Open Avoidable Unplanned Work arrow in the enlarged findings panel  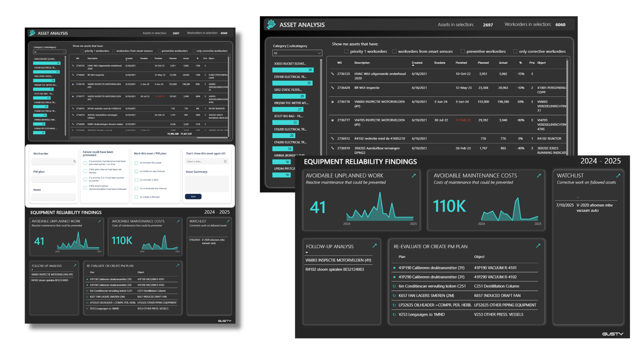(x=414, y=176)
